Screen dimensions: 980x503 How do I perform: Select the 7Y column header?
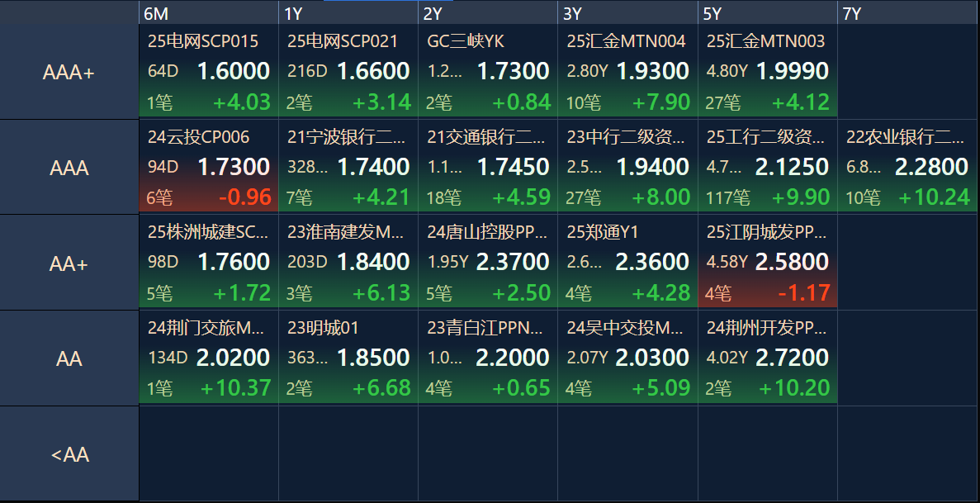pyautogui.click(x=908, y=13)
